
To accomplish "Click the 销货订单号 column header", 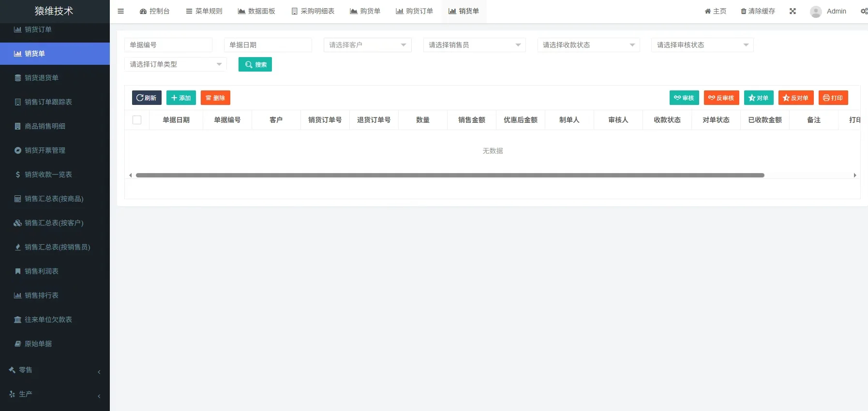I will point(325,120).
